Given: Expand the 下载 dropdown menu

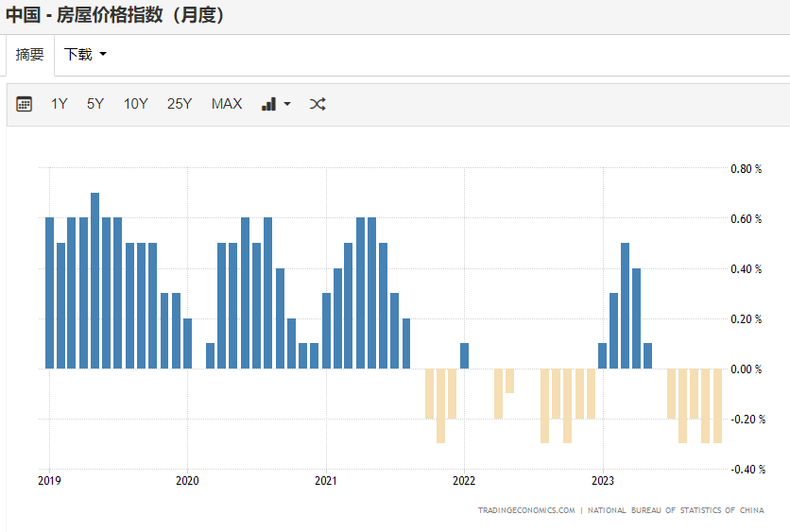Looking at the screenshot, I should point(85,55).
